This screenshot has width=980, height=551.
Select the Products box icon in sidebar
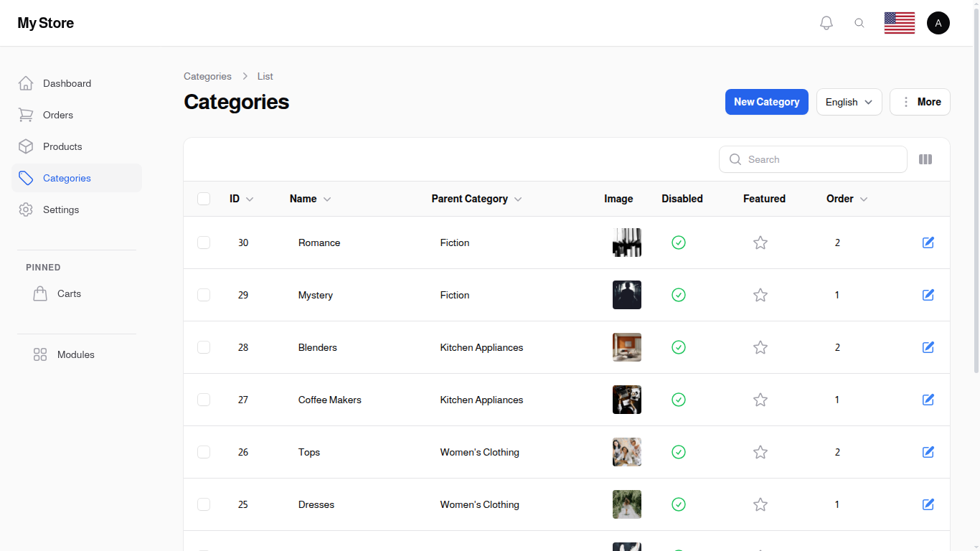pyautogui.click(x=26, y=146)
